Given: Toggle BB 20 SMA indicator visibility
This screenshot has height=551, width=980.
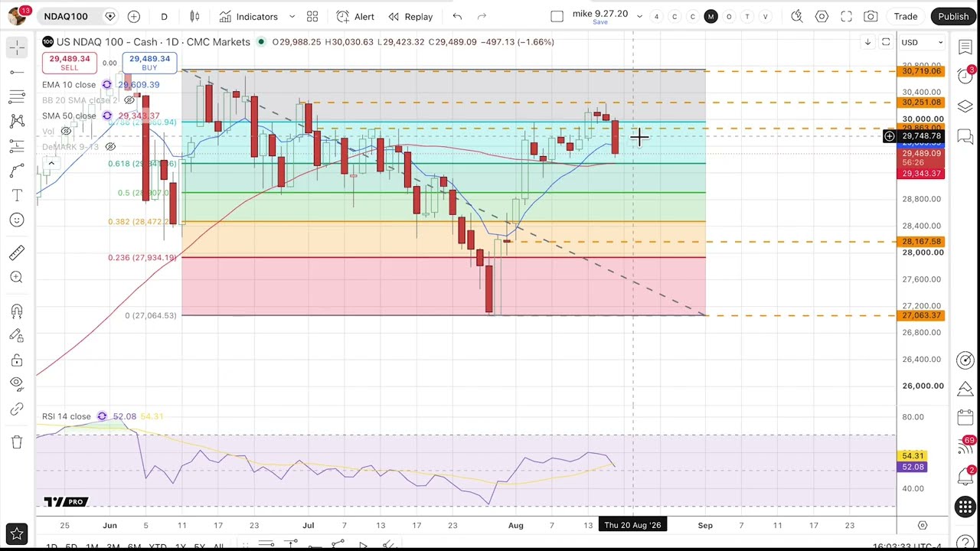Looking at the screenshot, I should click(x=130, y=100).
